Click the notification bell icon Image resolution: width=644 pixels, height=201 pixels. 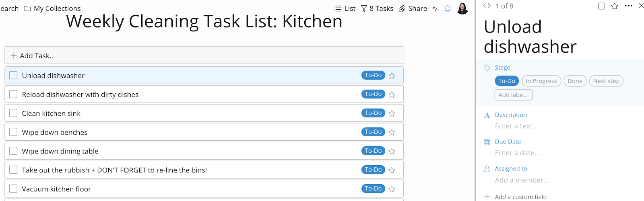point(448,8)
